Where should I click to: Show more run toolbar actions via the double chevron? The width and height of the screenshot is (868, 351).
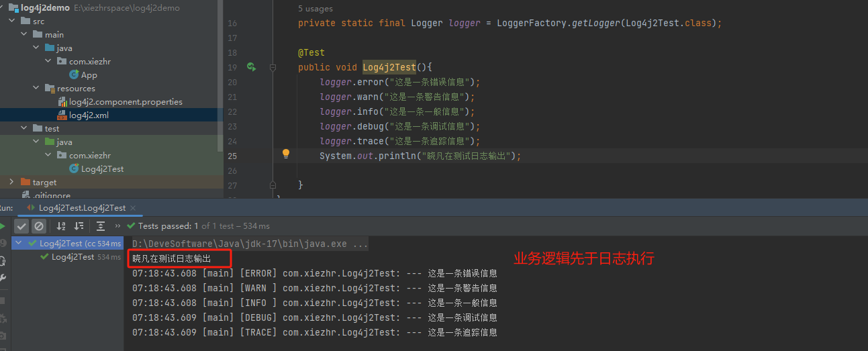118,226
